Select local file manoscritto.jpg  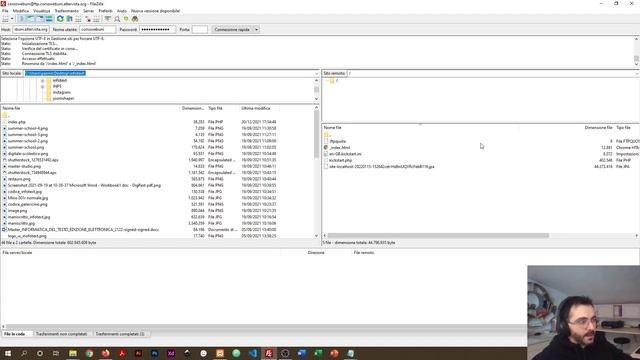click(21, 224)
